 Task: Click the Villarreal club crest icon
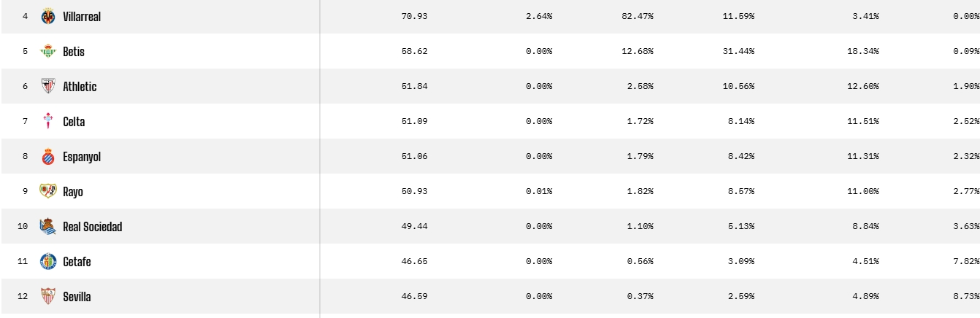coord(48,16)
